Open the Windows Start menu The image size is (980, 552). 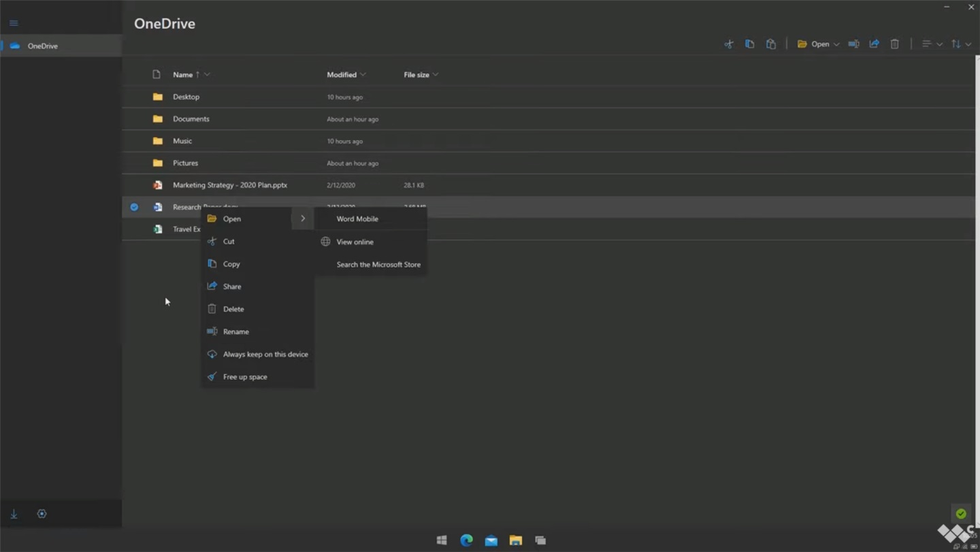pos(442,540)
